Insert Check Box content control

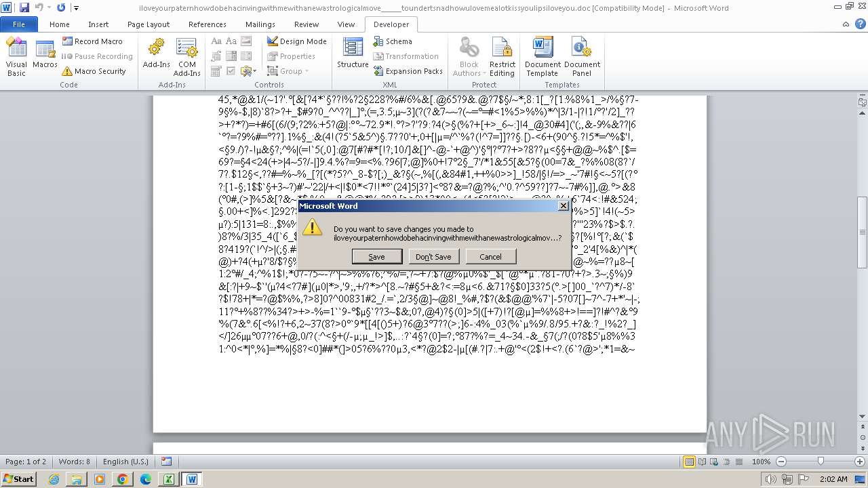[x=231, y=71]
